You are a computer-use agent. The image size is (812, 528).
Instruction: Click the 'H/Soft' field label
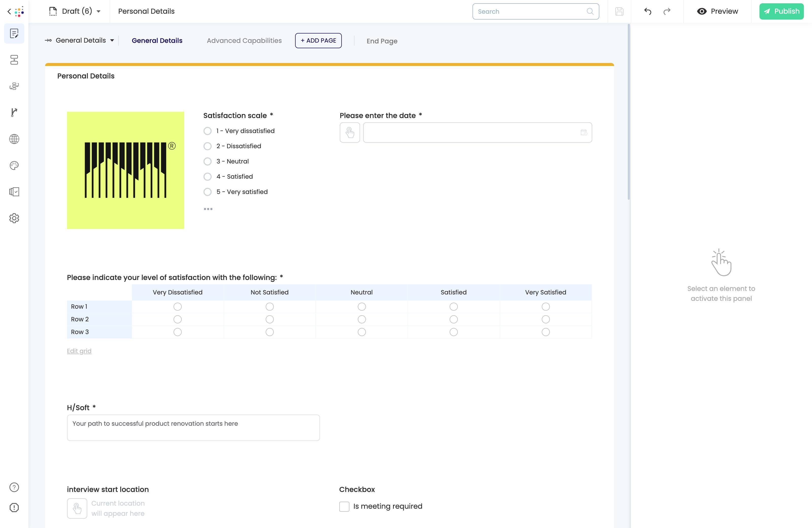pyautogui.click(x=78, y=408)
